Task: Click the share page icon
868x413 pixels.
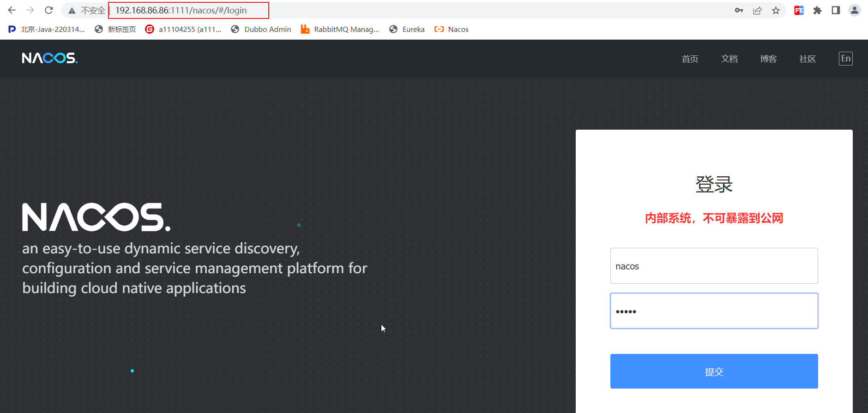Action: pos(757,10)
